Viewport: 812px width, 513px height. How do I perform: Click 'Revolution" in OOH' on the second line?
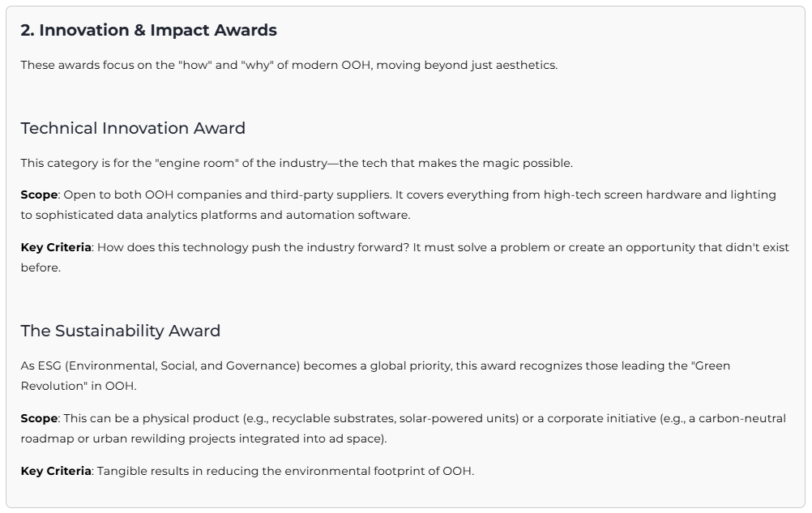[x=78, y=386]
